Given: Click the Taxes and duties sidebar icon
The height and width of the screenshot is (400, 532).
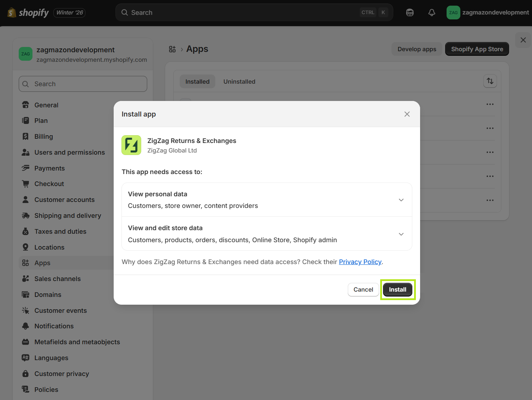Looking at the screenshot, I should coord(25,231).
